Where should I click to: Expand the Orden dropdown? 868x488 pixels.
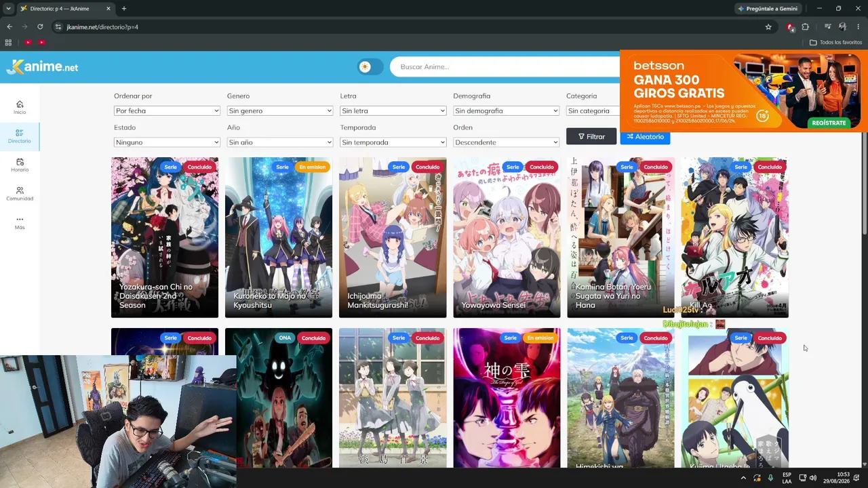(507, 142)
